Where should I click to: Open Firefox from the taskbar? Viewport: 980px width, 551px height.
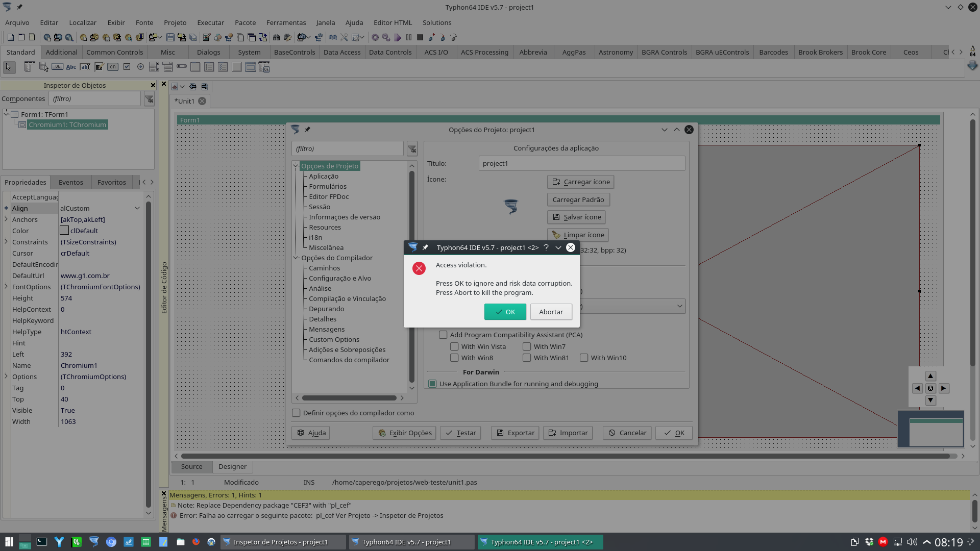(196, 542)
